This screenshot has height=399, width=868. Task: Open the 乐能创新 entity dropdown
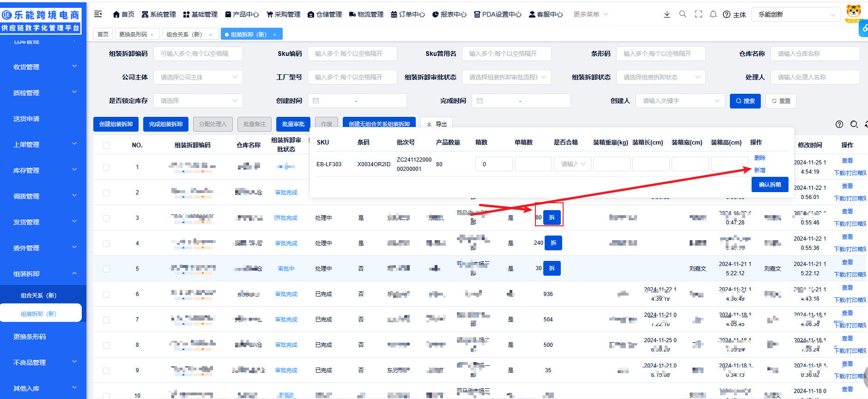(796, 14)
